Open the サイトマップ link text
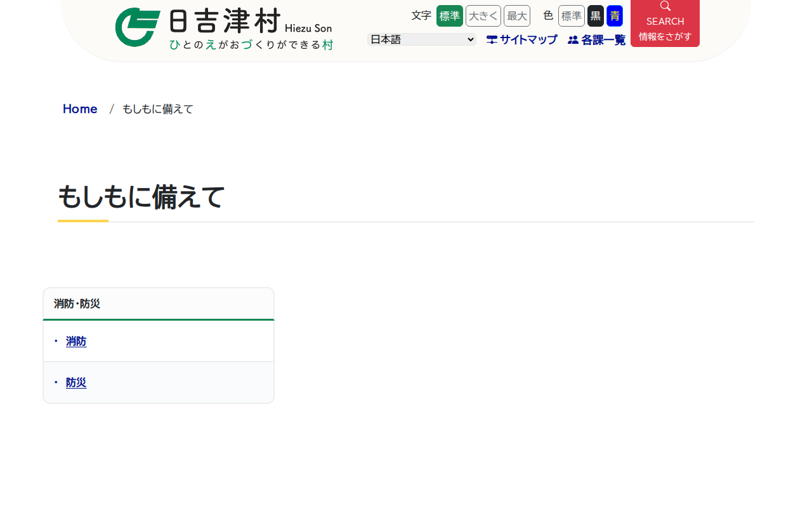The image size is (812, 508). pos(528,39)
